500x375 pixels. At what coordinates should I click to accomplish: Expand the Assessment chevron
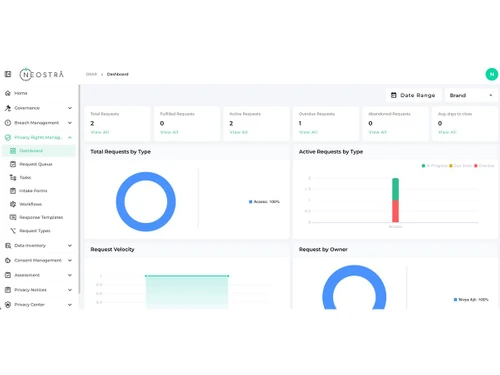coord(70,275)
